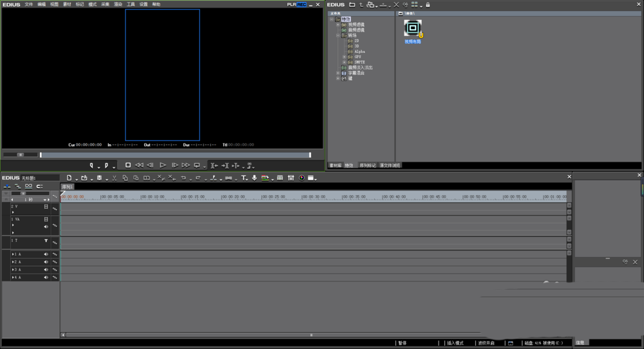Screen dimensions: 644x349
Task: Select the Alpha folder in effects tree
Action: pos(359,52)
